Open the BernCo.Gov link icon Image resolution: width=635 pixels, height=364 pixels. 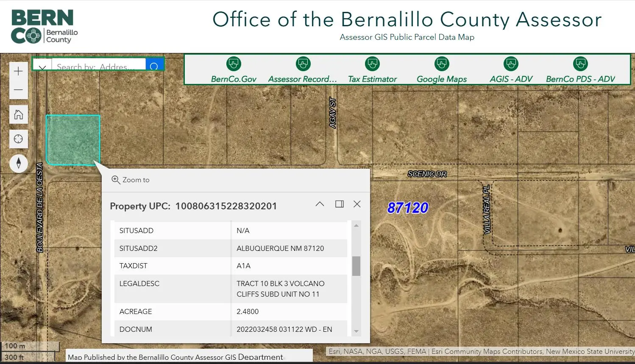tap(234, 64)
